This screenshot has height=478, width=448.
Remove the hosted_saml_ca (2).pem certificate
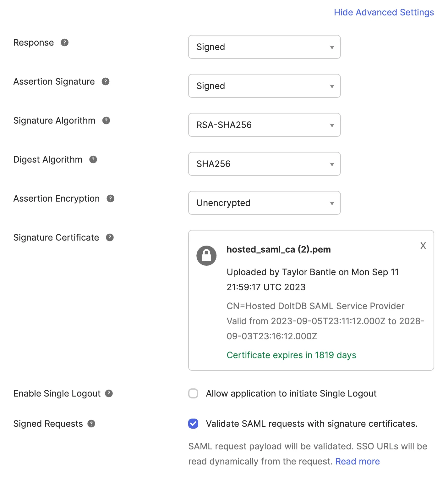click(423, 246)
